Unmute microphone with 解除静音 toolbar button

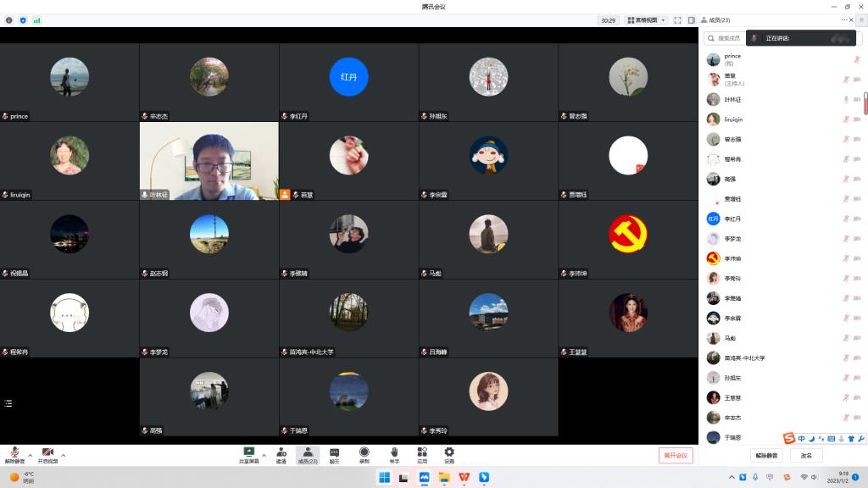point(14,454)
